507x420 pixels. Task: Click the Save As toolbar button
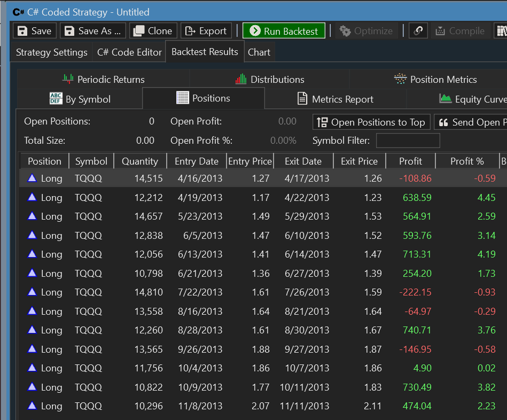[93, 31]
